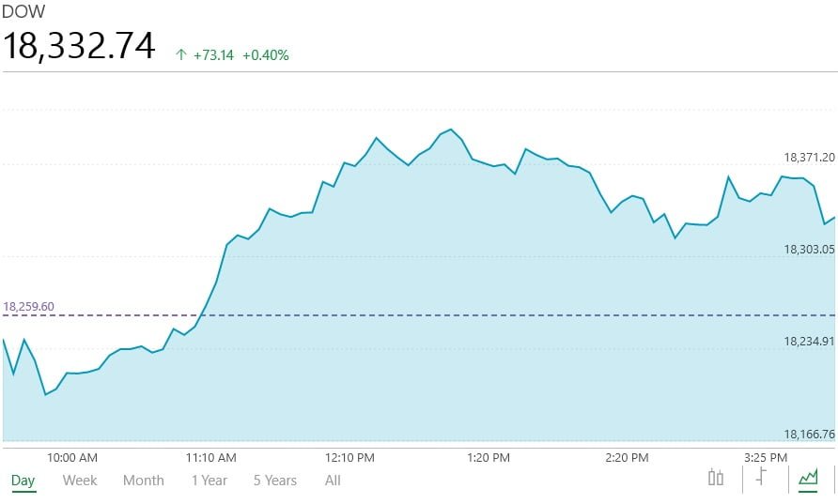Switch to the Week range tab

coord(80,481)
